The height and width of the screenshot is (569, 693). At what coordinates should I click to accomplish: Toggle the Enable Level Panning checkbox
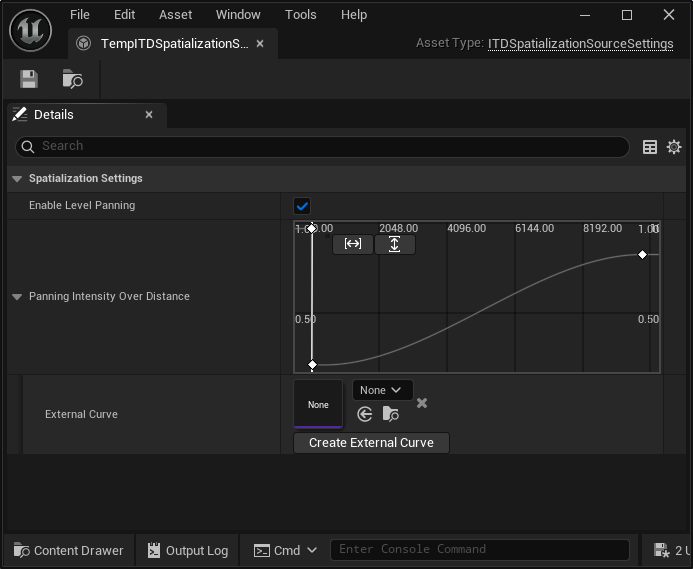(302, 206)
